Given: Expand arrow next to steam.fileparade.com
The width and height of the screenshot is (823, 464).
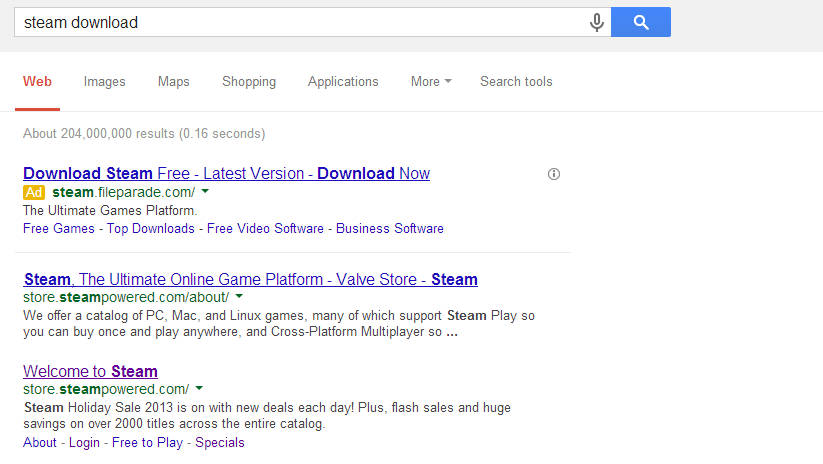Looking at the screenshot, I should point(205,192).
